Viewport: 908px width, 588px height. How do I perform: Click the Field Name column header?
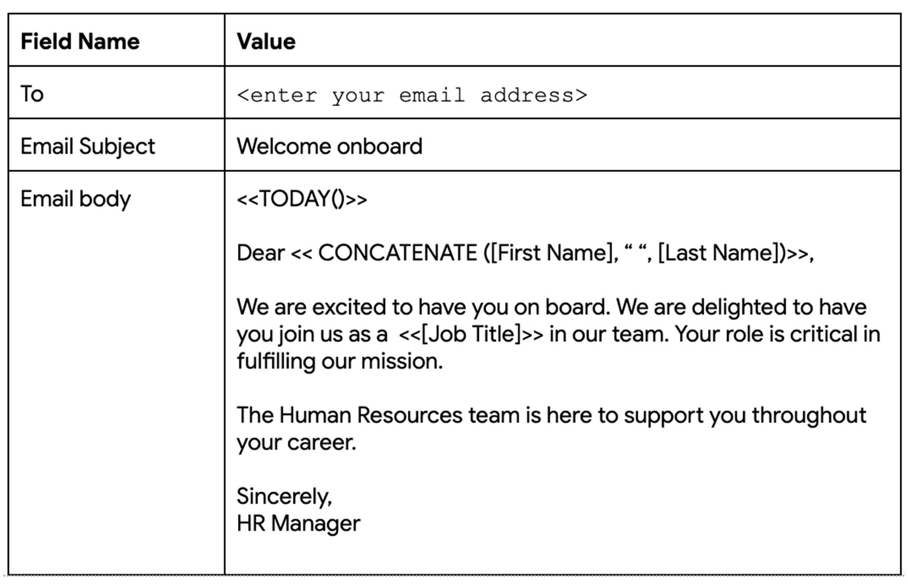tap(80, 41)
